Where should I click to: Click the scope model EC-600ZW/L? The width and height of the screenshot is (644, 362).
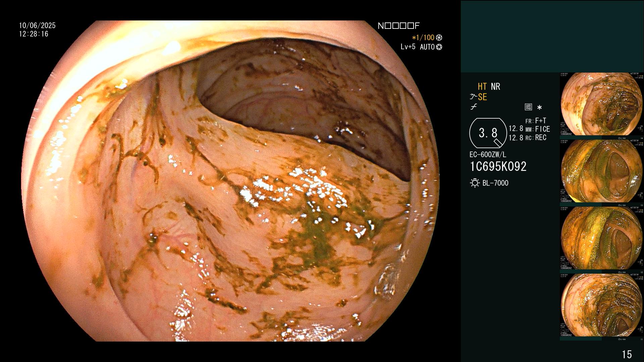[x=488, y=155]
